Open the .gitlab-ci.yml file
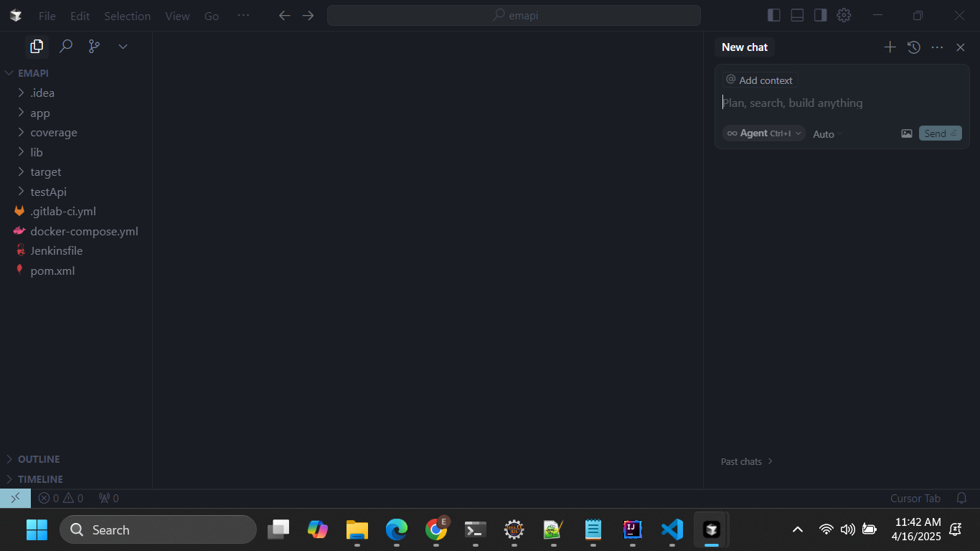 click(x=76, y=212)
